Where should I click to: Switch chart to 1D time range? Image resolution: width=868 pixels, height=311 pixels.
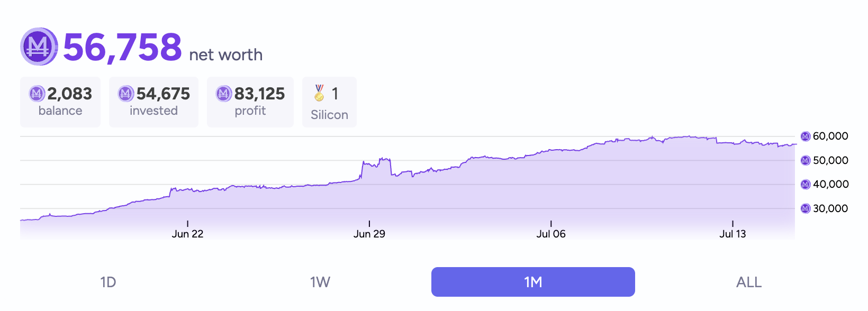coord(108,282)
